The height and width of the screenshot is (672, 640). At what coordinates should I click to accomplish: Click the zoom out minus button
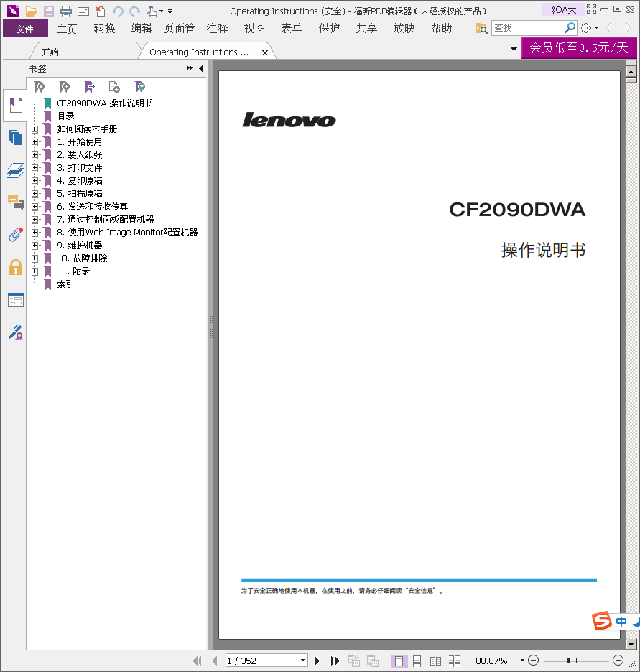533,661
